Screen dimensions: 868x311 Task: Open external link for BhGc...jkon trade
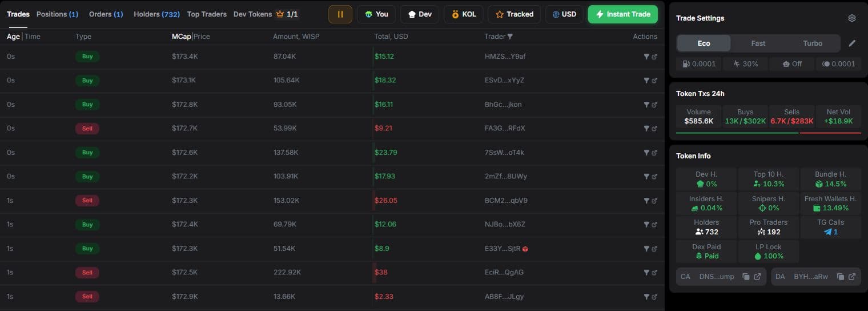(654, 105)
